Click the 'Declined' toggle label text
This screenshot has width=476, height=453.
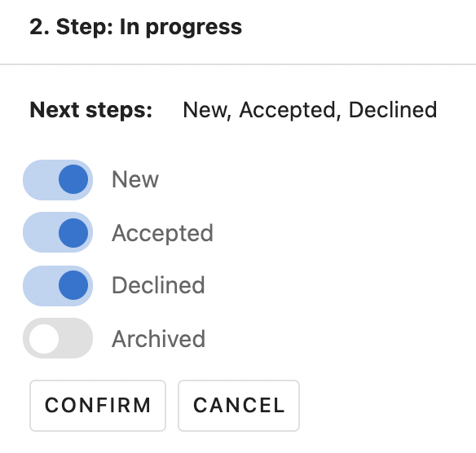point(158,285)
